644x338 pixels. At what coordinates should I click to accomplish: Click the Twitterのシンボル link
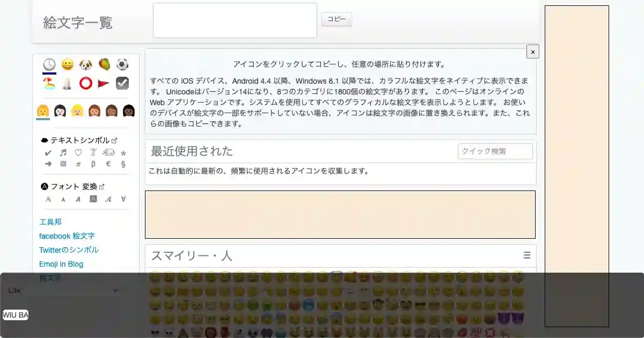(69, 250)
